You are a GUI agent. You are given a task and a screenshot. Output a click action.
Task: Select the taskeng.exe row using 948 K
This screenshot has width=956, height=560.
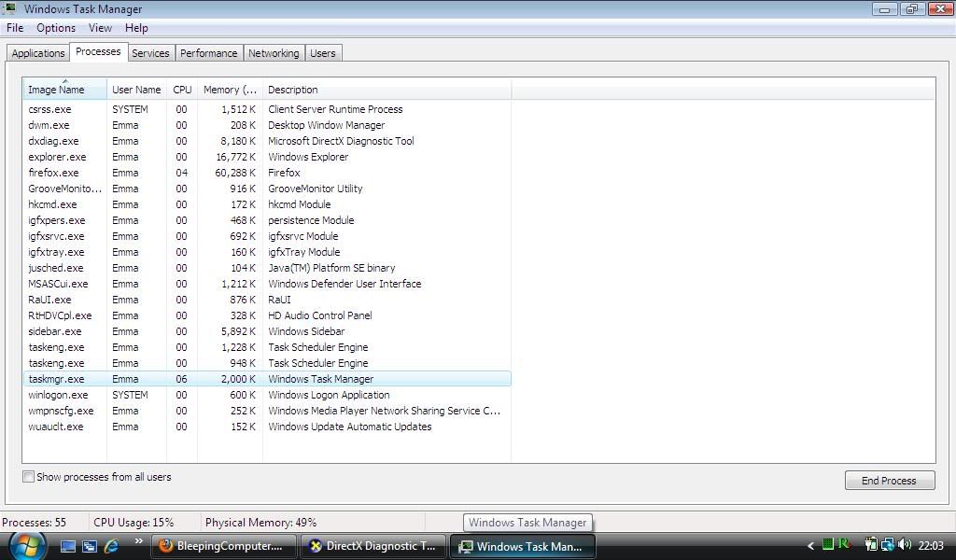click(267, 362)
